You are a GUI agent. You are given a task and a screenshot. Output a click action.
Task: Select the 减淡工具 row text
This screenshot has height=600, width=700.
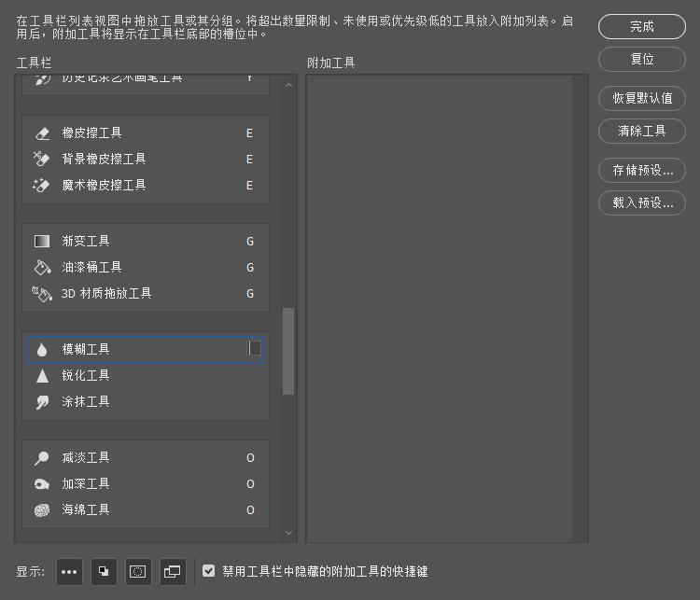[x=86, y=458]
